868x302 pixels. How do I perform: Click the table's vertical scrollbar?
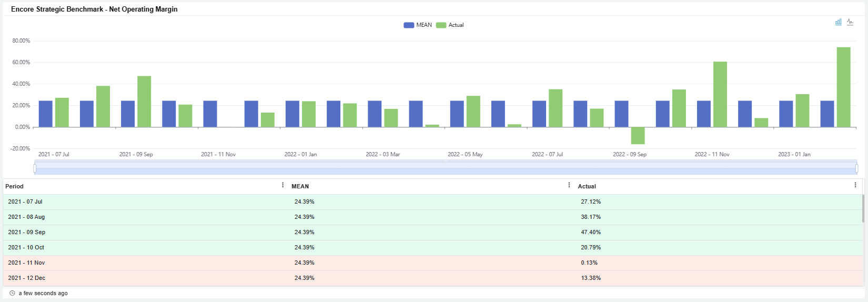(x=863, y=209)
